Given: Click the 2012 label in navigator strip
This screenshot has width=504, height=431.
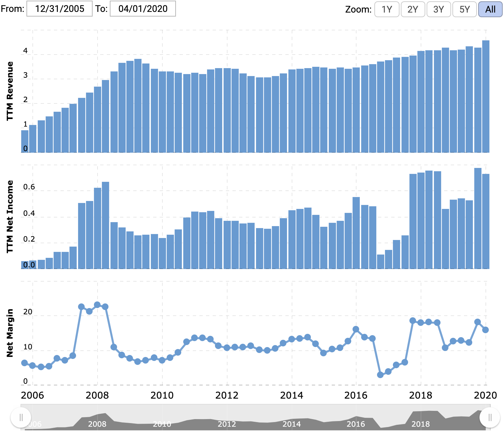Looking at the screenshot, I should point(227,424).
